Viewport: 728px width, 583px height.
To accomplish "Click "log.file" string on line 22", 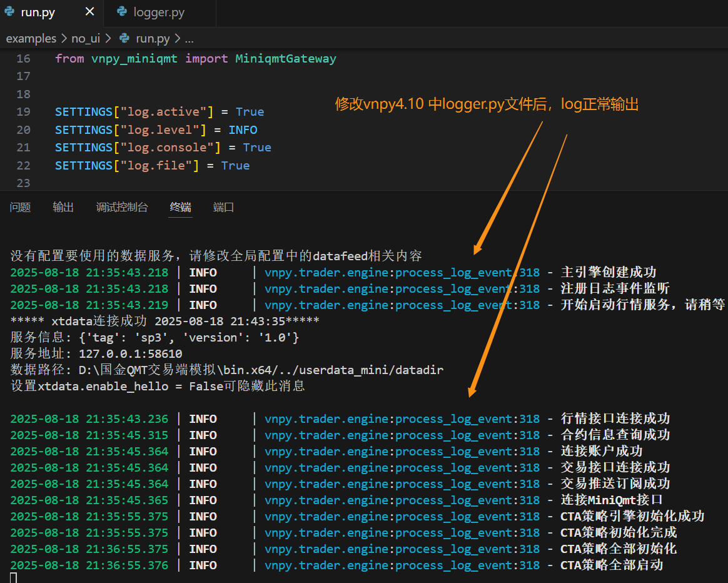I will (156, 166).
